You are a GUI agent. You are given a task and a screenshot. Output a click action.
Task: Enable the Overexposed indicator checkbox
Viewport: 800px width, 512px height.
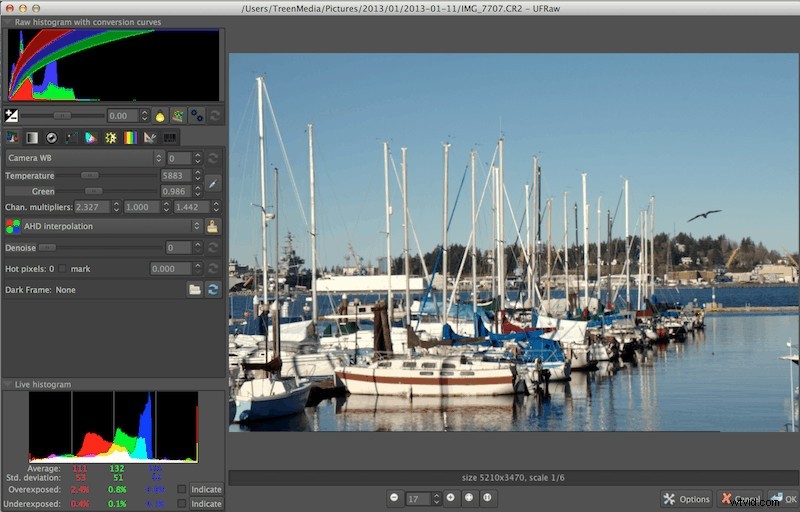tap(181, 489)
